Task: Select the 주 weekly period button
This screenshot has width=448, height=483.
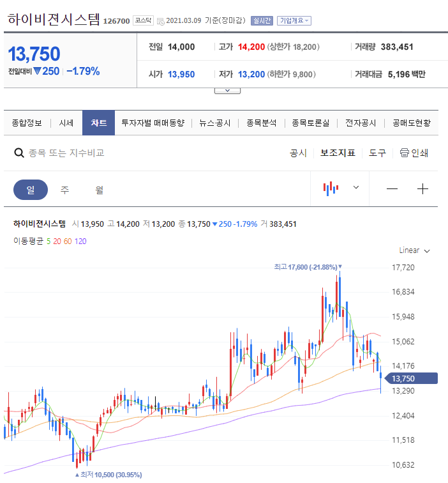Action: point(64,190)
